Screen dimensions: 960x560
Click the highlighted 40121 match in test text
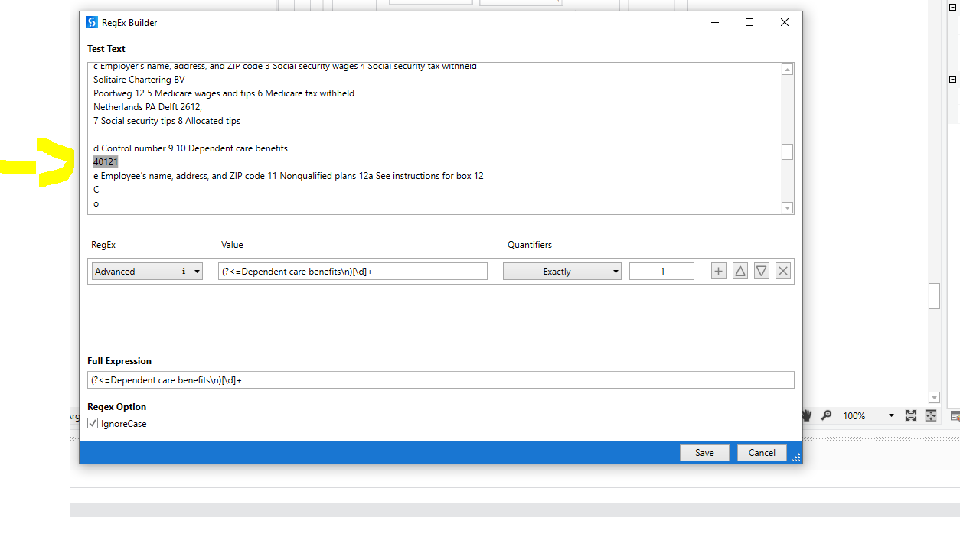coord(106,161)
